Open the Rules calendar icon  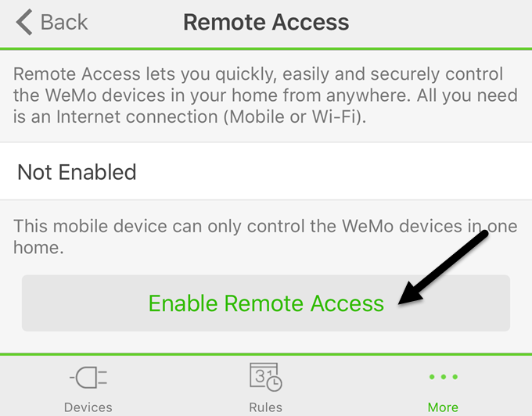pyautogui.click(x=265, y=377)
